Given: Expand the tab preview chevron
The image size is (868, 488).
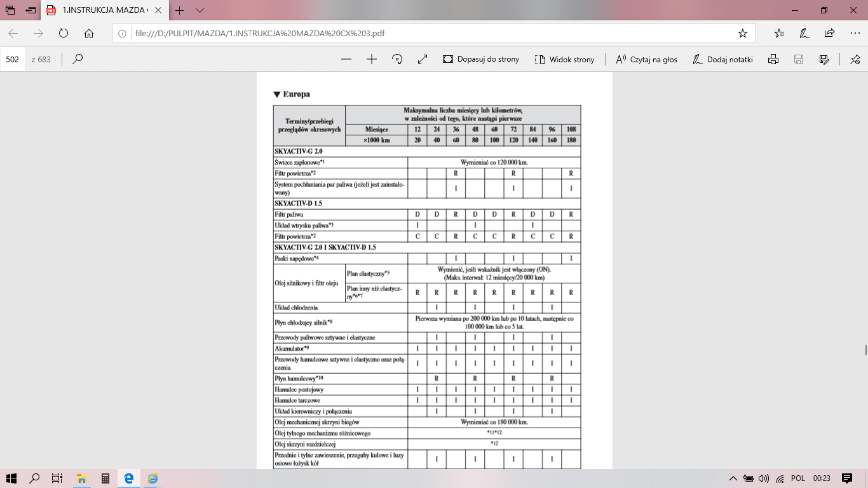Looking at the screenshot, I should [200, 11].
